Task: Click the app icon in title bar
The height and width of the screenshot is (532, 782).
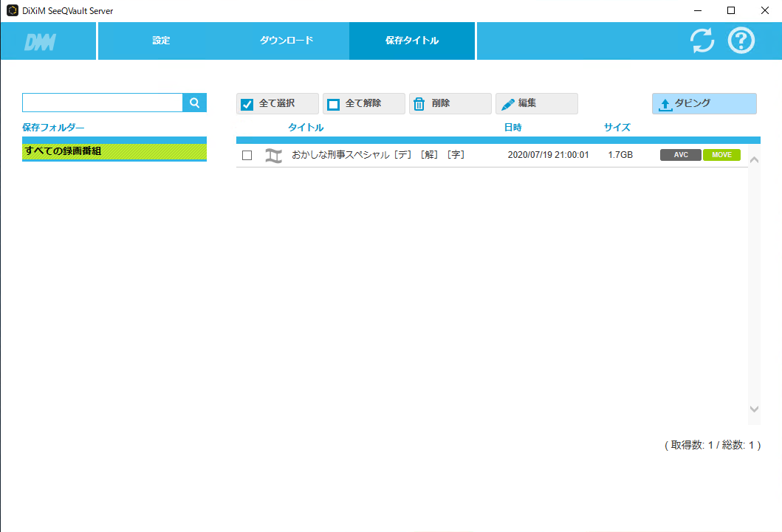Action: pyautogui.click(x=12, y=10)
